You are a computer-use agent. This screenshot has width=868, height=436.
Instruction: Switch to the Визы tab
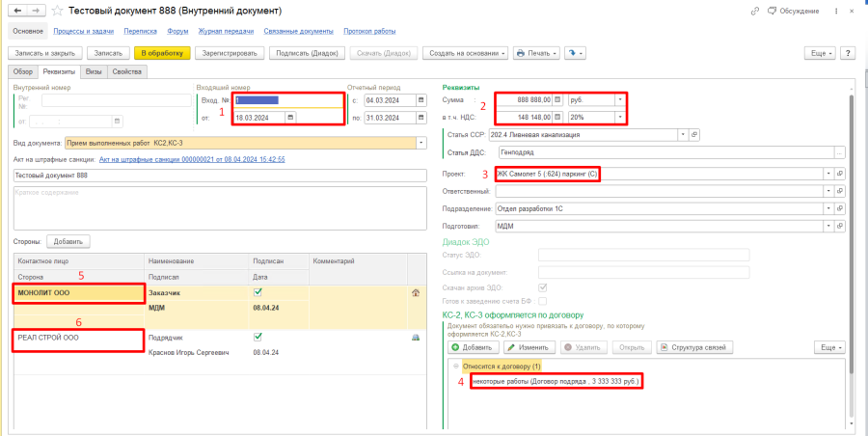click(94, 72)
